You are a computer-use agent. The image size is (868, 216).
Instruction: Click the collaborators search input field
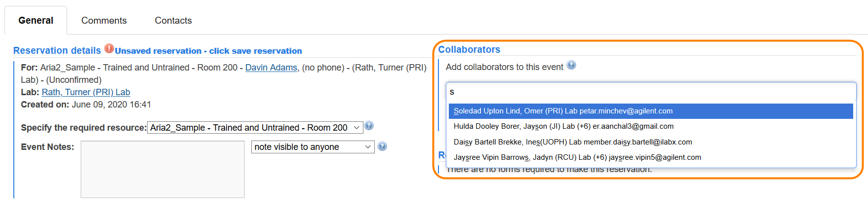pos(651,92)
